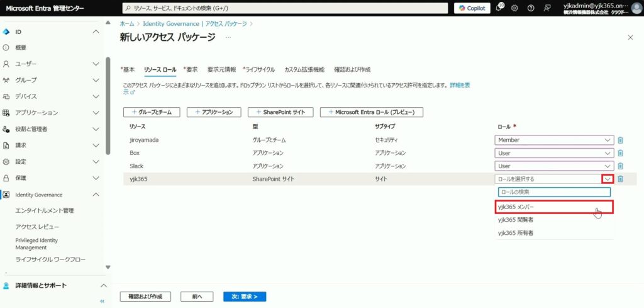Open role dropdown for Box
This screenshot has height=308, width=644.
[555, 154]
